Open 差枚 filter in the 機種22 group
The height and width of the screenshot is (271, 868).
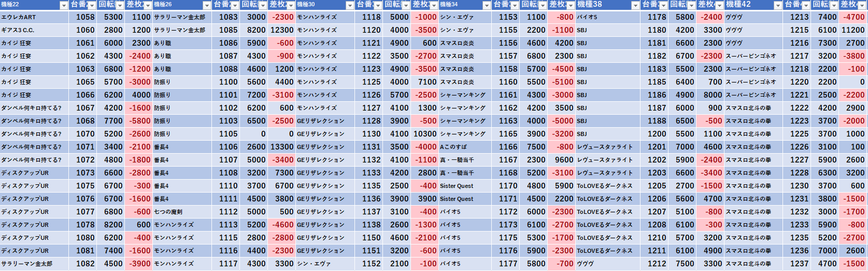[x=148, y=5]
